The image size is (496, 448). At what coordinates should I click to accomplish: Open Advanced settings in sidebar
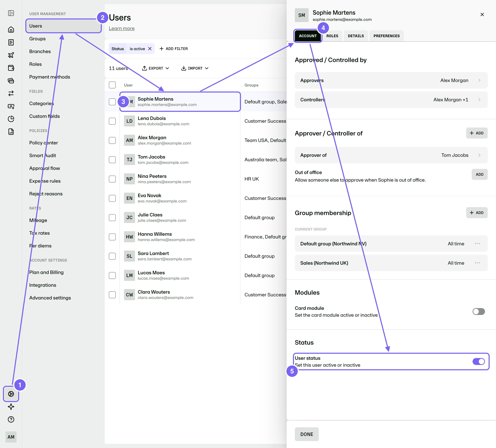click(x=50, y=298)
